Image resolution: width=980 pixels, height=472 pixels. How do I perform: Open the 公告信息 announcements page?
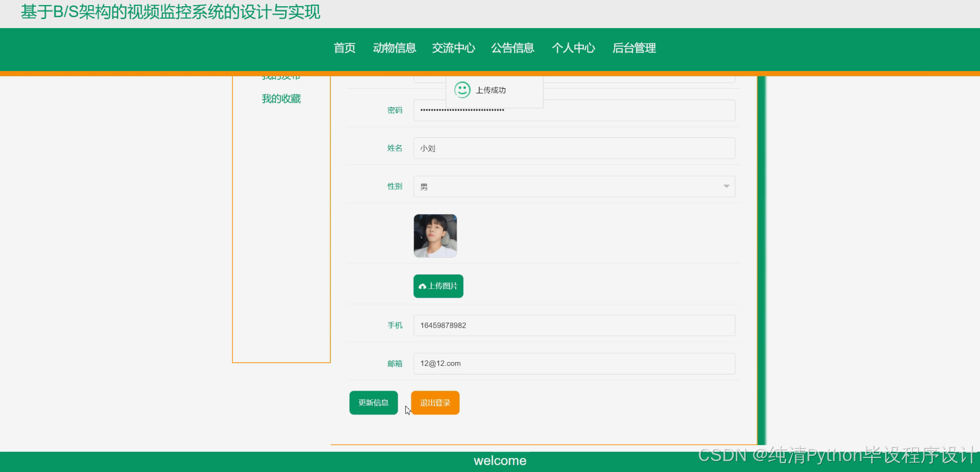click(513, 48)
